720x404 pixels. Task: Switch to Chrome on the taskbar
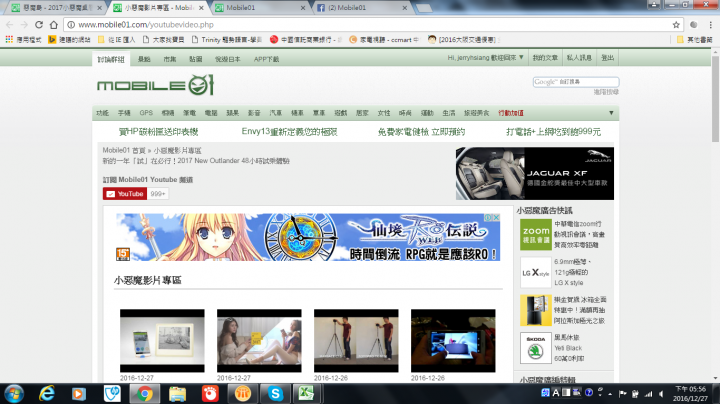[x=145, y=394]
